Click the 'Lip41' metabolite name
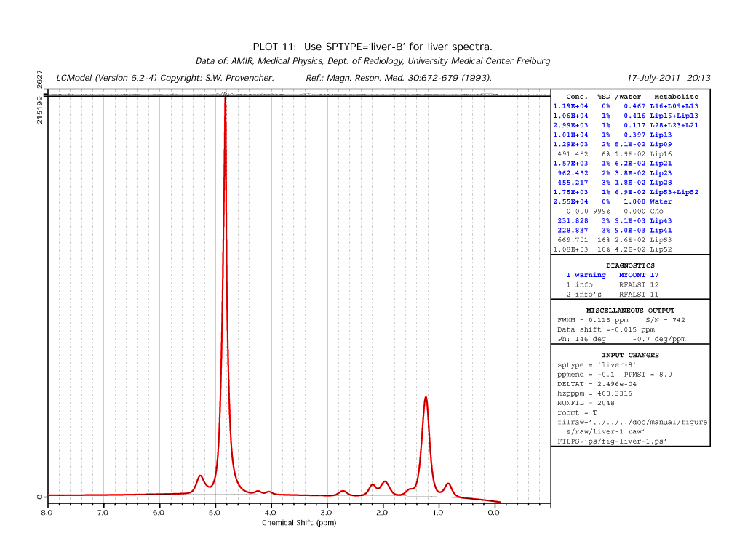Viewport: 745px width, 560px height. click(x=661, y=231)
